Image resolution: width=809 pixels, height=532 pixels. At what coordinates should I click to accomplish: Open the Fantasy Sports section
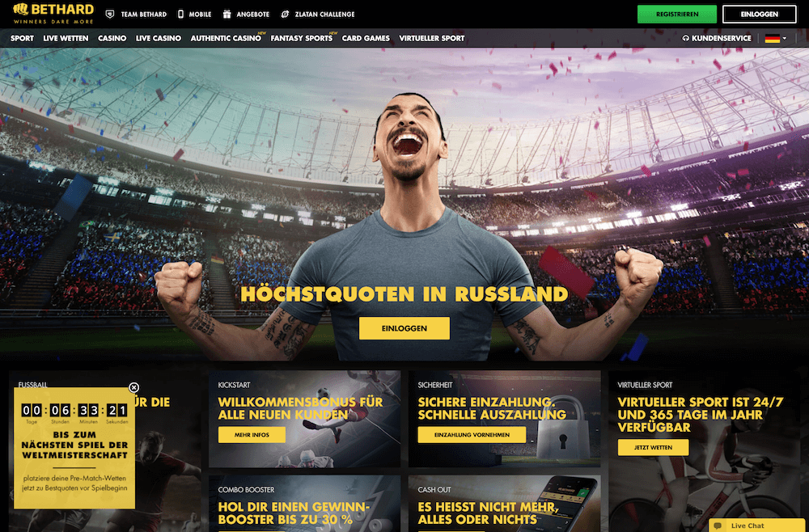click(301, 38)
